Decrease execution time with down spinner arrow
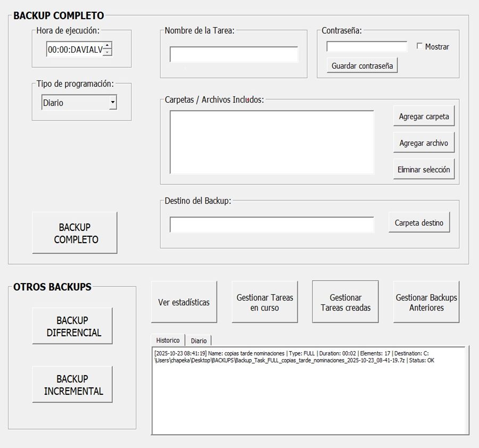 point(108,52)
